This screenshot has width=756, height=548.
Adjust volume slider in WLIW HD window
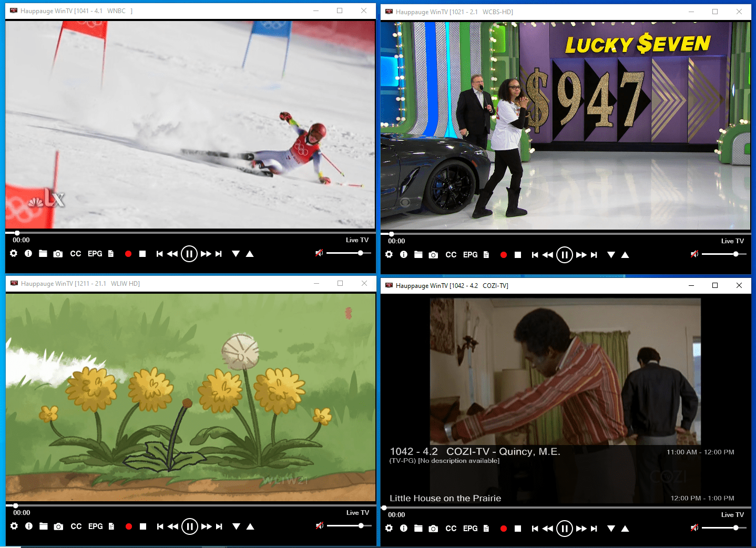click(x=349, y=526)
